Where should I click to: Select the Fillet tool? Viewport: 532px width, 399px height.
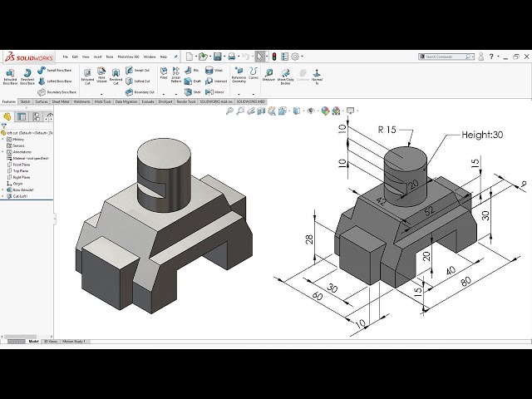pyautogui.click(x=164, y=73)
